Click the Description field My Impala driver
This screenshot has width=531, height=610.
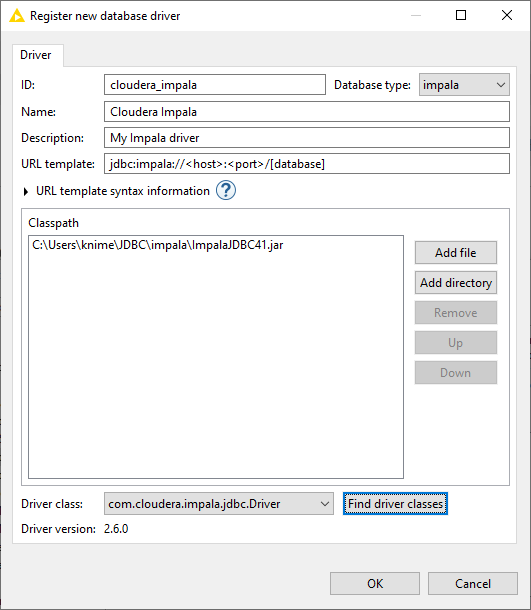pyautogui.click(x=307, y=138)
